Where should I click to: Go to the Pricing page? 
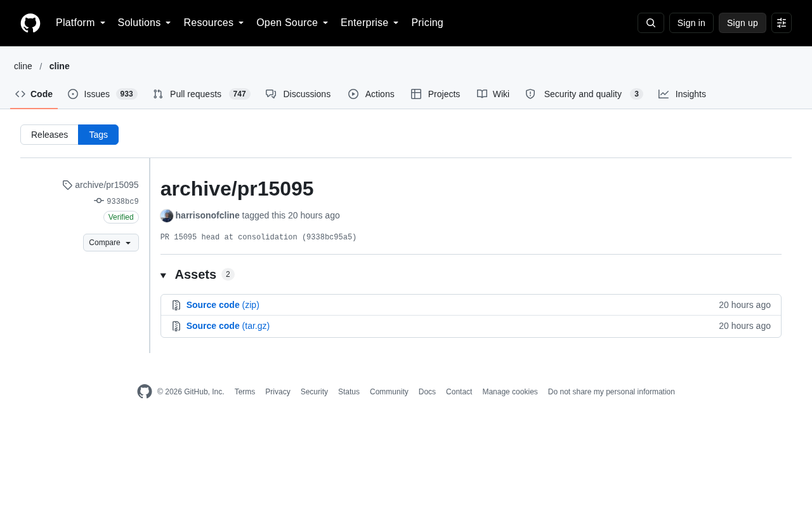[x=428, y=23]
